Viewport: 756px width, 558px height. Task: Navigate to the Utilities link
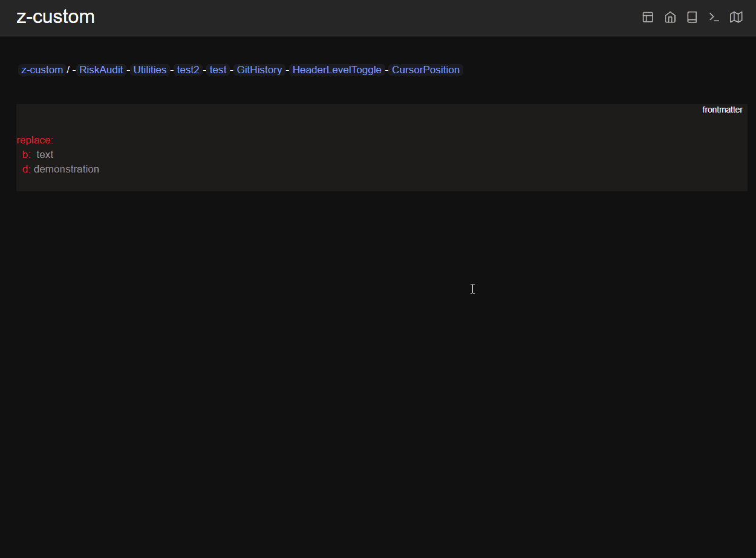(149, 70)
